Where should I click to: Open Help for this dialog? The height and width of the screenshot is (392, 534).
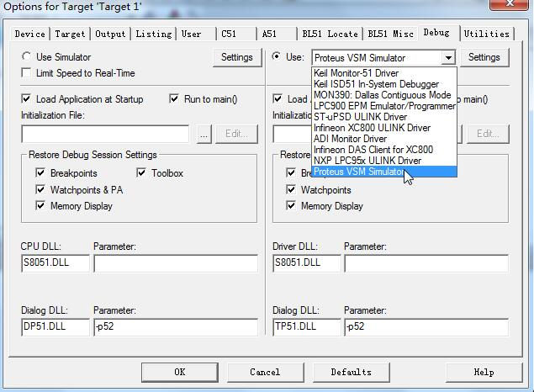pyautogui.click(x=484, y=372)
